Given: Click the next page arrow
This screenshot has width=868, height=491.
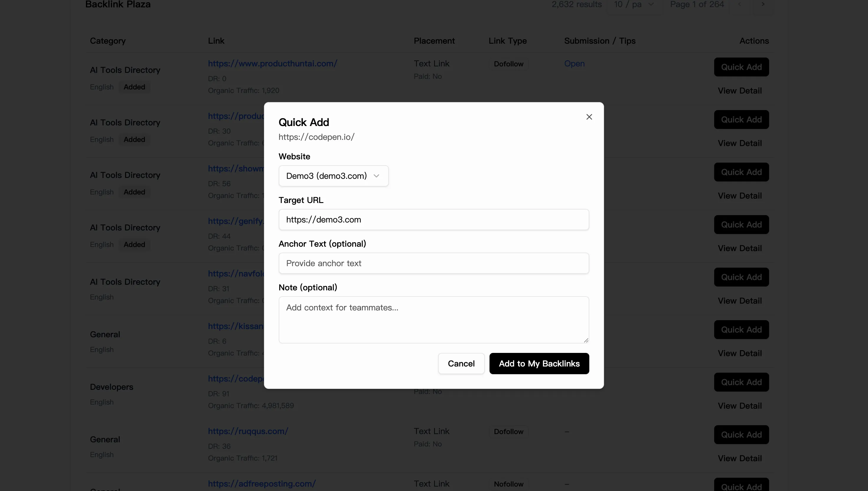Looking at the screenshot, I should [x=763, y=4].
